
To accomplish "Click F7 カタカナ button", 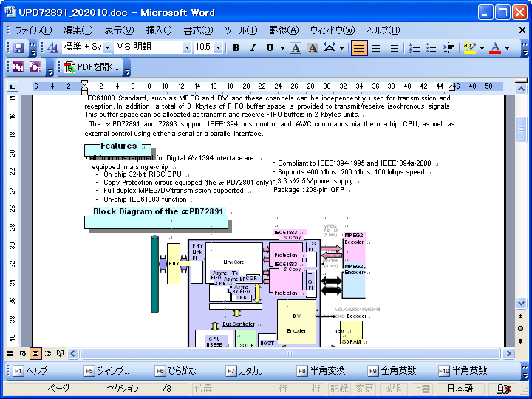I will (x=245, y=371).
